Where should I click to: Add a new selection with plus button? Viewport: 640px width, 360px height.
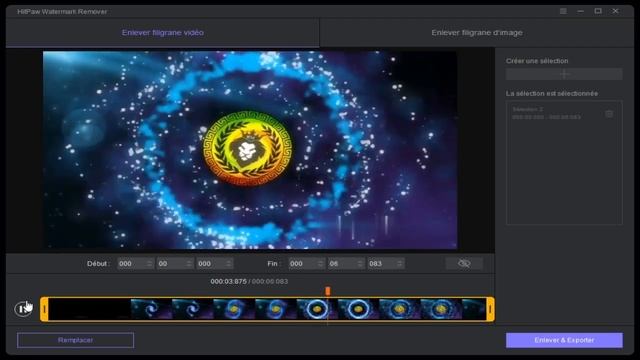click(564, 74)
